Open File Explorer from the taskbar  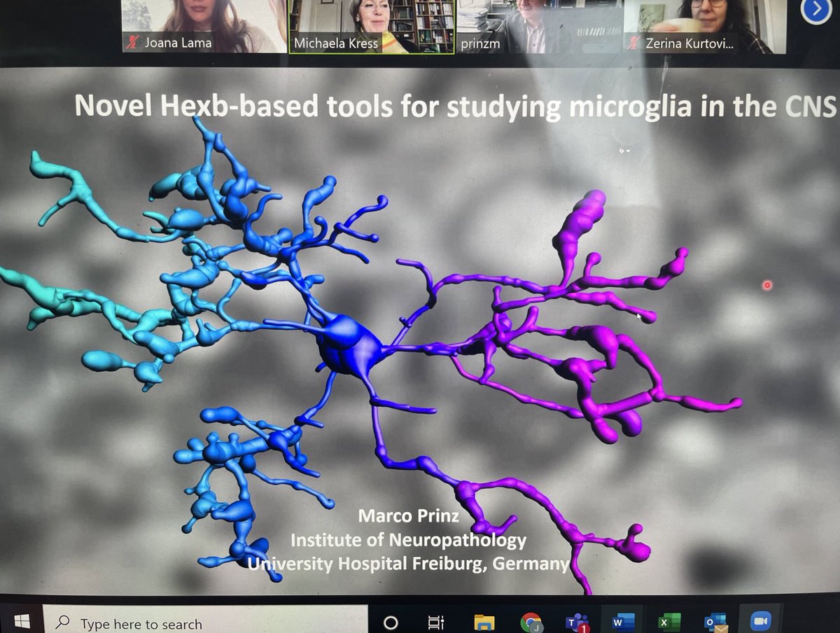[484, 622]
